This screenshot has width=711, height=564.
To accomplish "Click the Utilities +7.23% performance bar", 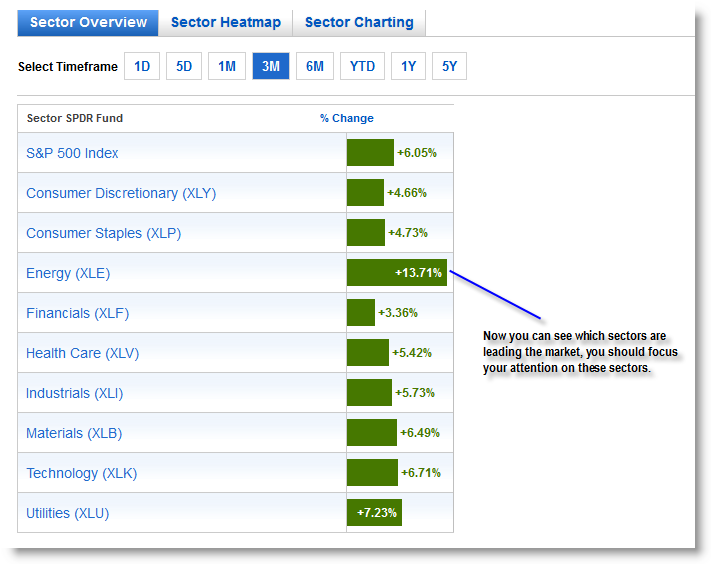I will click(x=374, y=512).
